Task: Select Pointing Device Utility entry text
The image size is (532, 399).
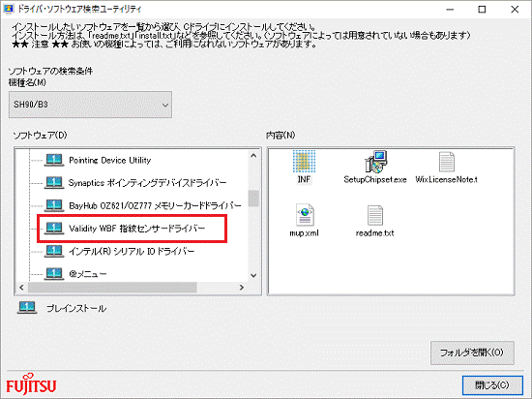Action: point(110,161)
